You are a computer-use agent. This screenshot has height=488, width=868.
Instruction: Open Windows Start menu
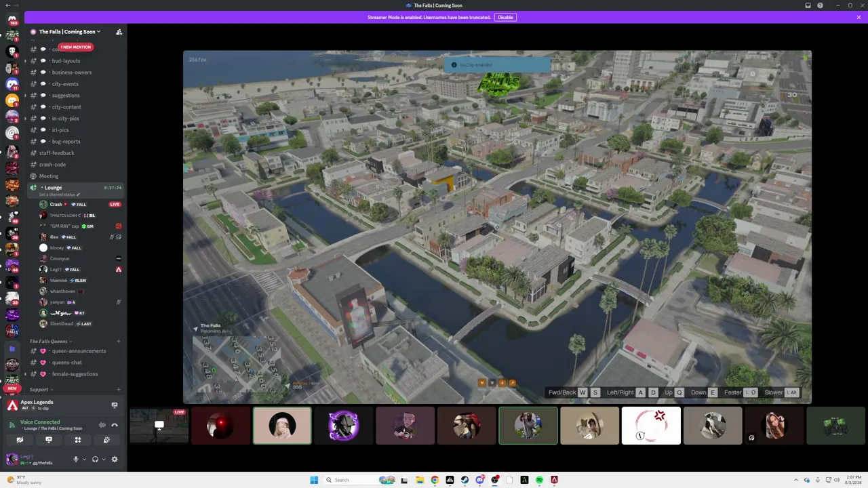[x=314, y=480]
